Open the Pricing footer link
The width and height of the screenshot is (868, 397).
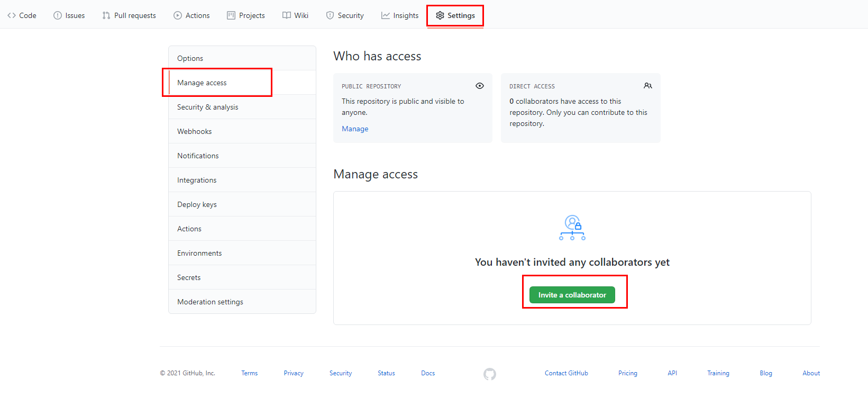628,373
